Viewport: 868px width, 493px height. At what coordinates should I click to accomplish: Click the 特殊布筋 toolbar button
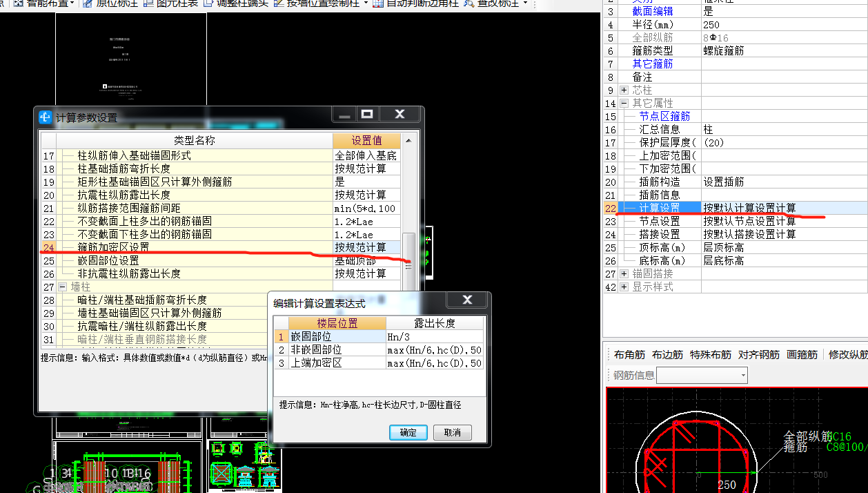click(711, 354)
